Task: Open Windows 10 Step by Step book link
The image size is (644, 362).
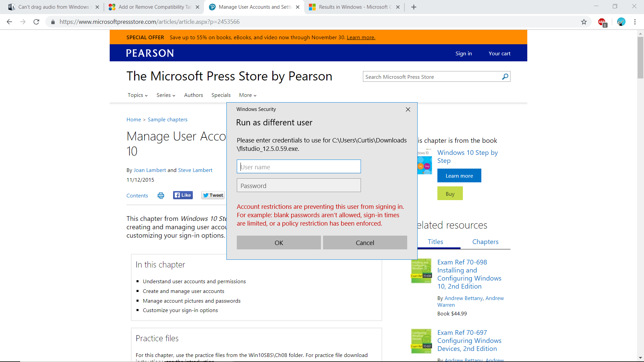Action: coord(468,157)
